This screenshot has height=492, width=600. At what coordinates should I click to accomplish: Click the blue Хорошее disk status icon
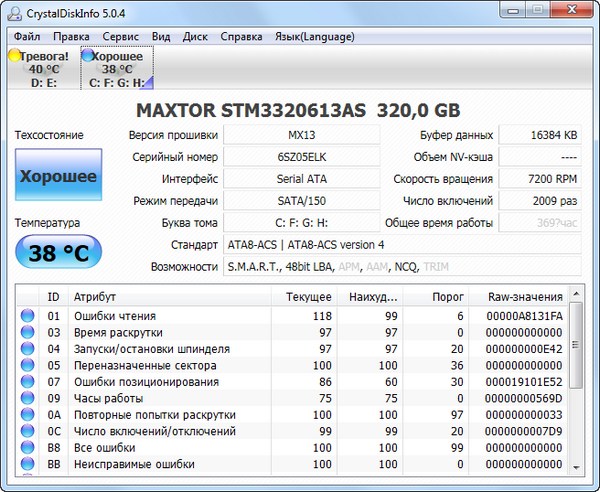[87, 56]
